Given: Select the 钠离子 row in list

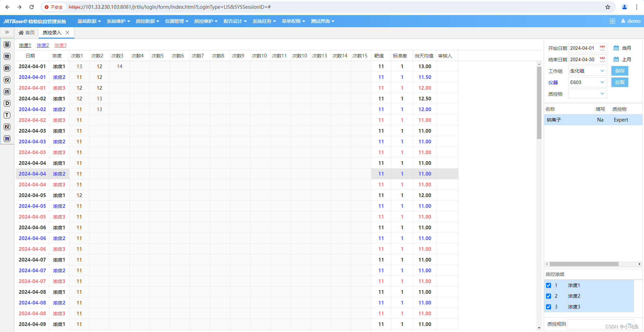Looking at the screenshot, I should (x=593, y=120).
